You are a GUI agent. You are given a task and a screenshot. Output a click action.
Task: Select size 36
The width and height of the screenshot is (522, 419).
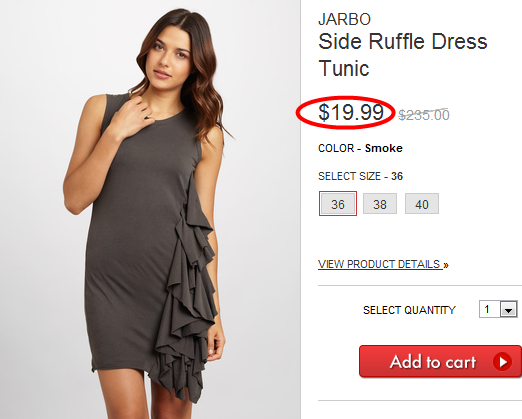click(338, 204)
